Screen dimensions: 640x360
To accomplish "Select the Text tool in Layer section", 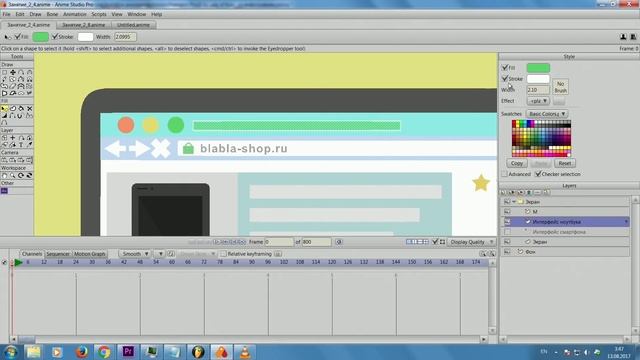I will click(x=21, y=145).
